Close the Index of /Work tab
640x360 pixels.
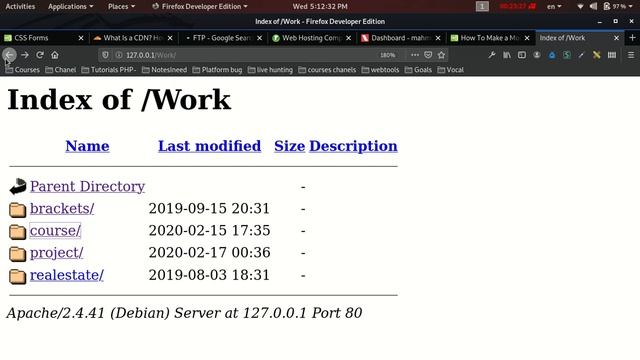[x=616, y=38]
